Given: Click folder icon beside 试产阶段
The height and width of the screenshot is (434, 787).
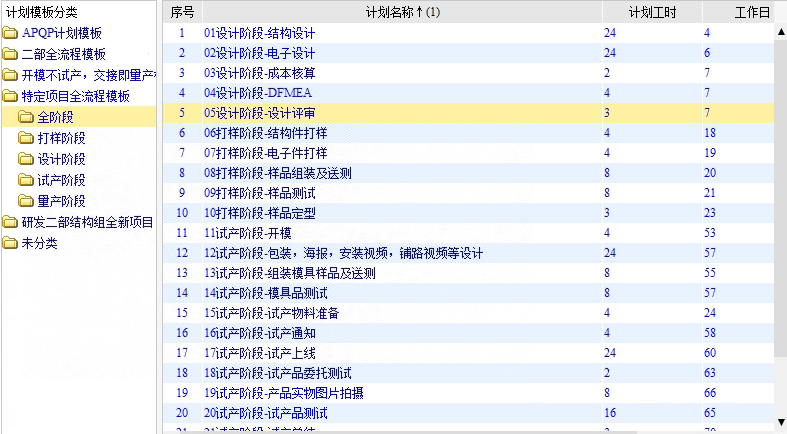Looking at the screenshot, I should (x=26, y=180).
